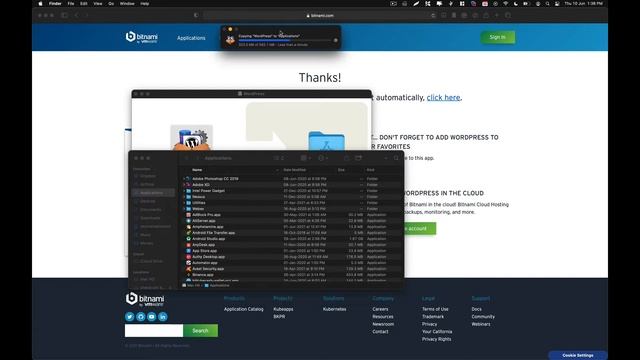Open Bitnami LinkedIn page from footer
This screenshot has height=360, width=640.
[x=163, y=317]
